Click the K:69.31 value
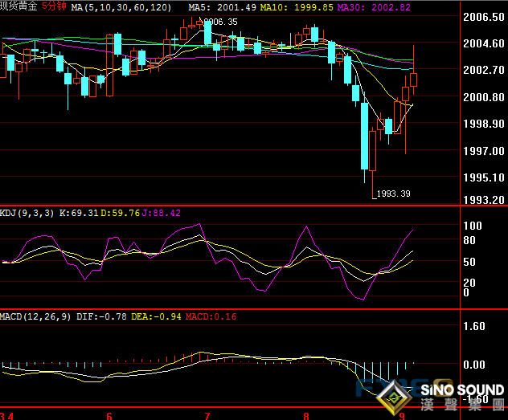Image resolution: width=508 pixels, height=420 pixels. click(x=79, y=213)
